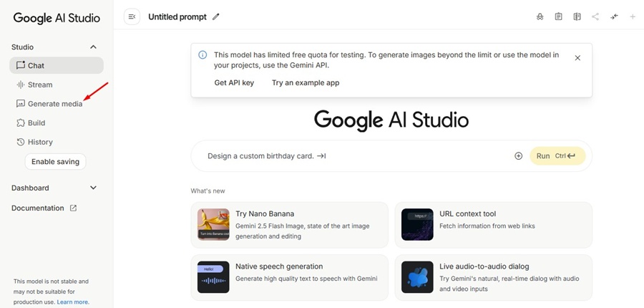Click the share prompt icon
The width and height of the screenshot is (644, 308).
(595, 16)
